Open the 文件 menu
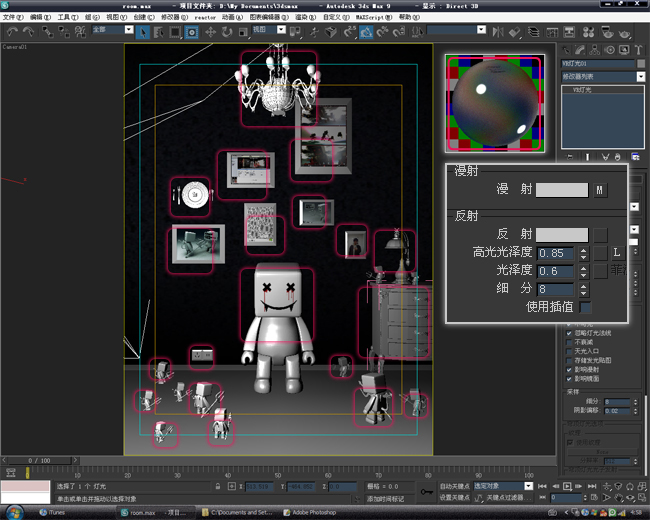650x520 pixels. point(13,17)
